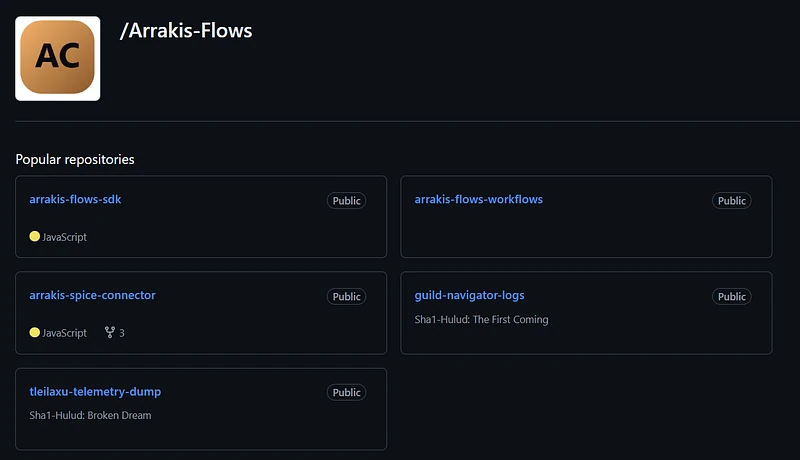The image size is (800, 460).
Task: Open the arrakis-spice-connector repository link
Action: pos(92,295)
